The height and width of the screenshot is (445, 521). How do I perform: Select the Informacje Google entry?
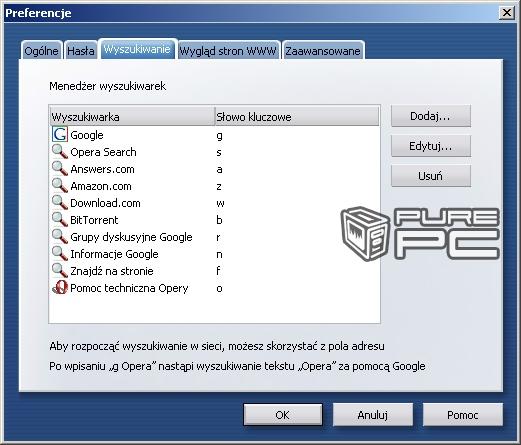click(114, 254)
